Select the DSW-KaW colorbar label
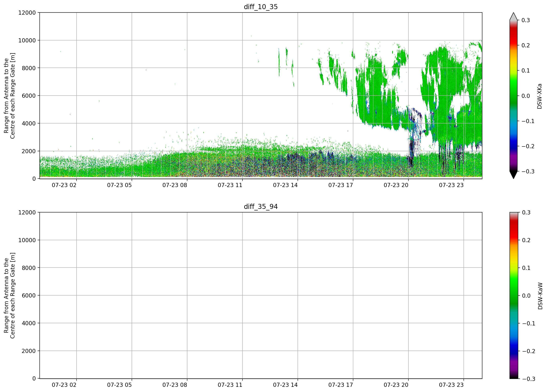The width and height of the screenshot is (547, 392). [x=540, y=296]
